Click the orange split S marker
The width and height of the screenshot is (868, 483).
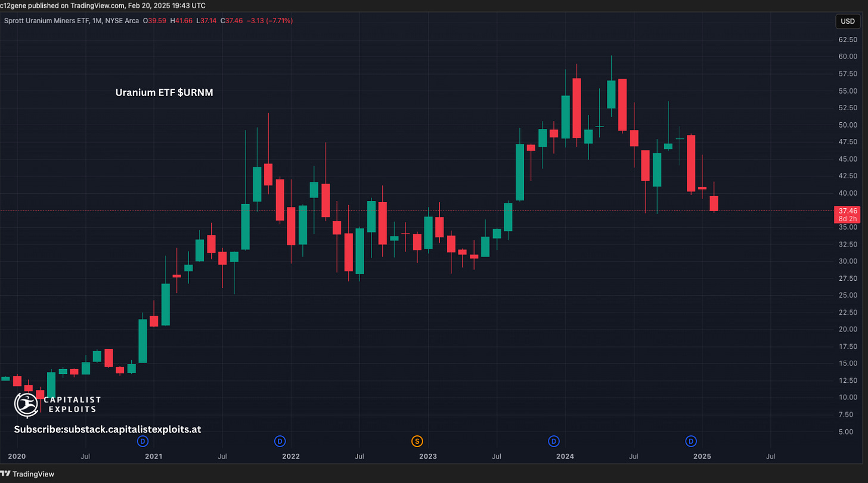pos(417,441)
